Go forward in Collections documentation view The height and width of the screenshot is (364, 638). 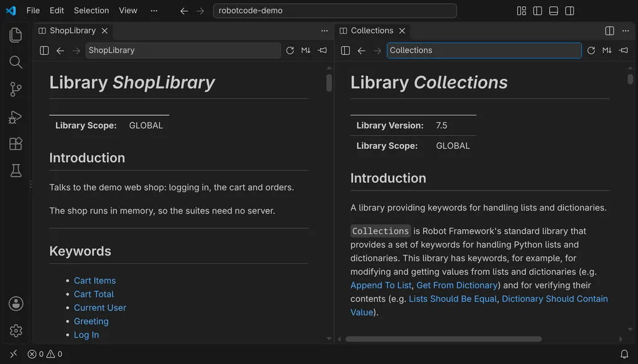pyautogui.click(x=377, y=51)
